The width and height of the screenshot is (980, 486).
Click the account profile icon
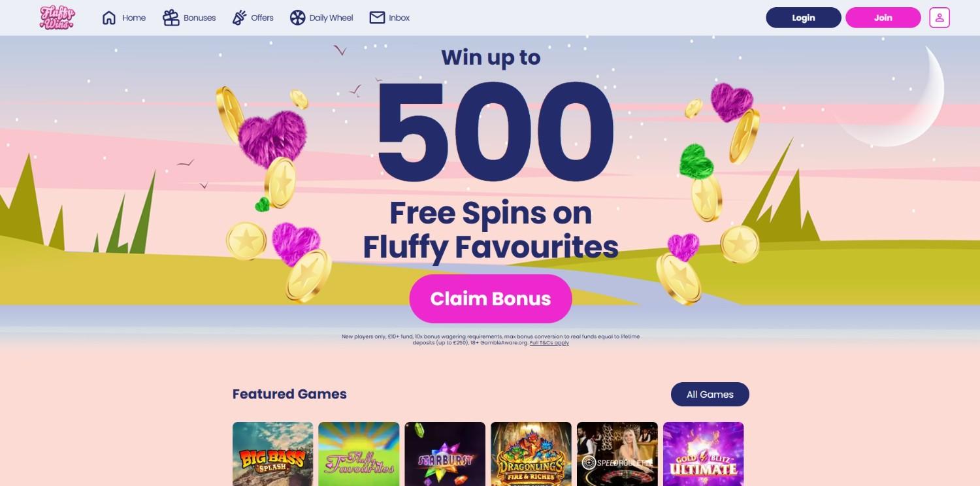pos(939,18)
